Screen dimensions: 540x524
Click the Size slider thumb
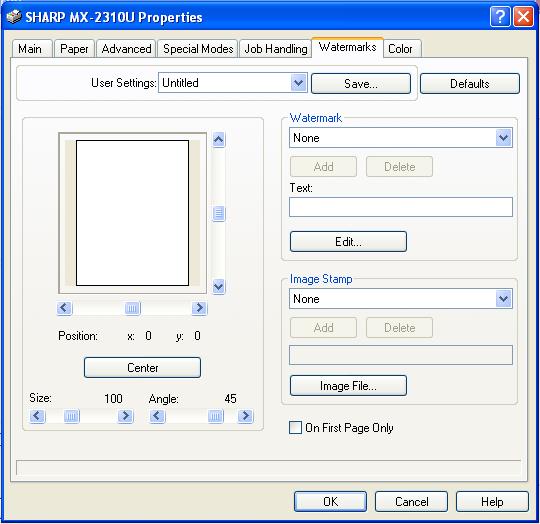pos(72,416)
